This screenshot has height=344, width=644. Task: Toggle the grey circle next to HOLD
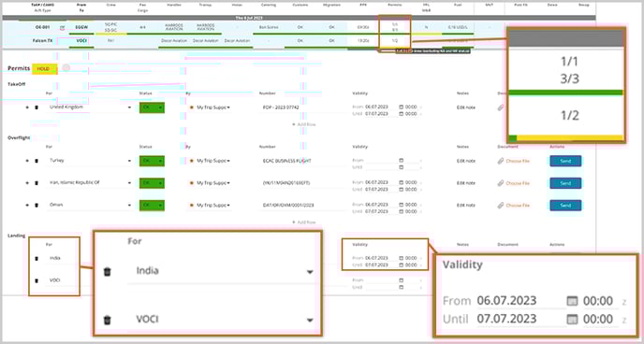click(x=66, y=68)
